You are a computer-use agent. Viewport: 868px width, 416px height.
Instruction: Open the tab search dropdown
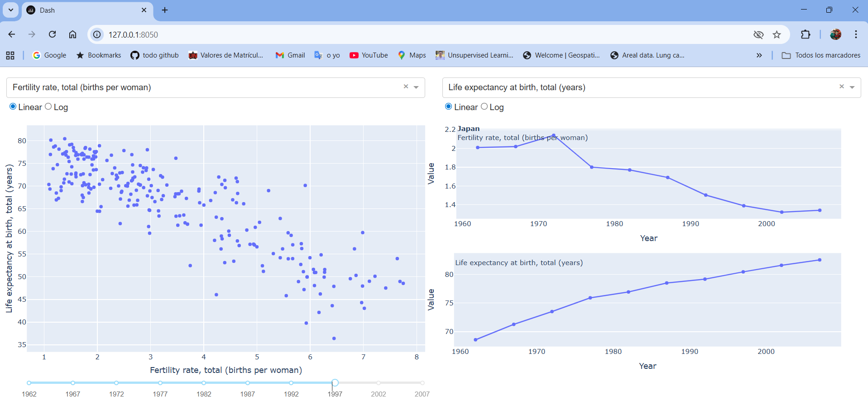[10, 10]
